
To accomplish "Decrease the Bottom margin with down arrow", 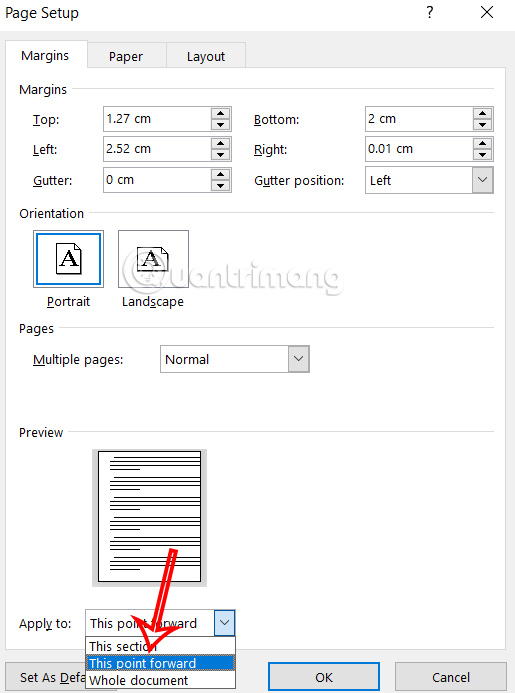I will [x=483, y=125].
